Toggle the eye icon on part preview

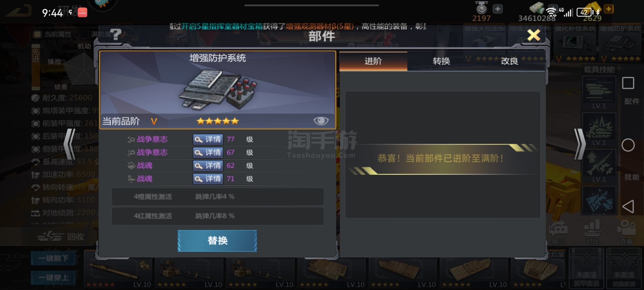click(321, 121)
